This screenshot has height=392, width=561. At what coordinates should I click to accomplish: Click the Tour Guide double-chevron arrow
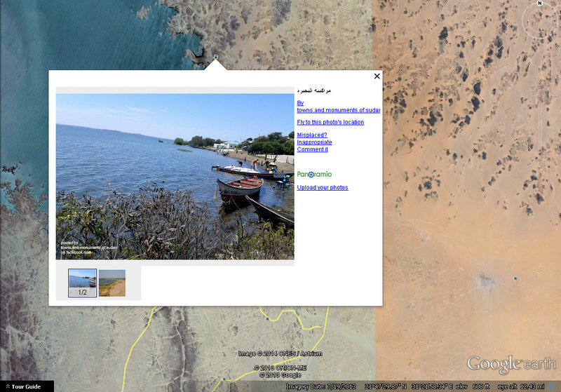coord(6,386)
